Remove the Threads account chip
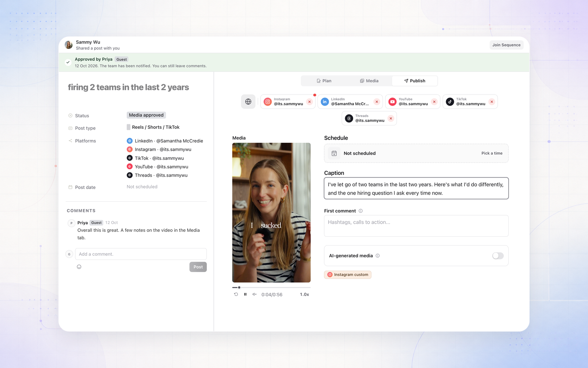 [391, 118]
